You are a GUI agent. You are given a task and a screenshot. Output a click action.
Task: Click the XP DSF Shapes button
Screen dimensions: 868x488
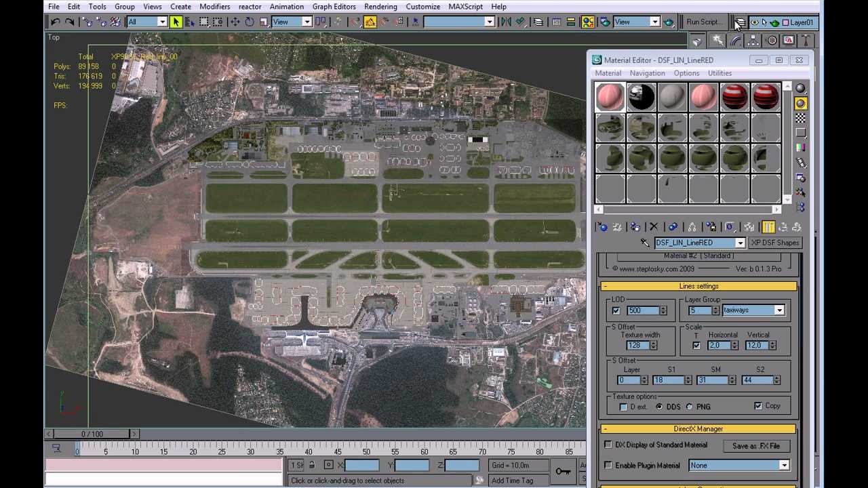click(x=774, y=243)
